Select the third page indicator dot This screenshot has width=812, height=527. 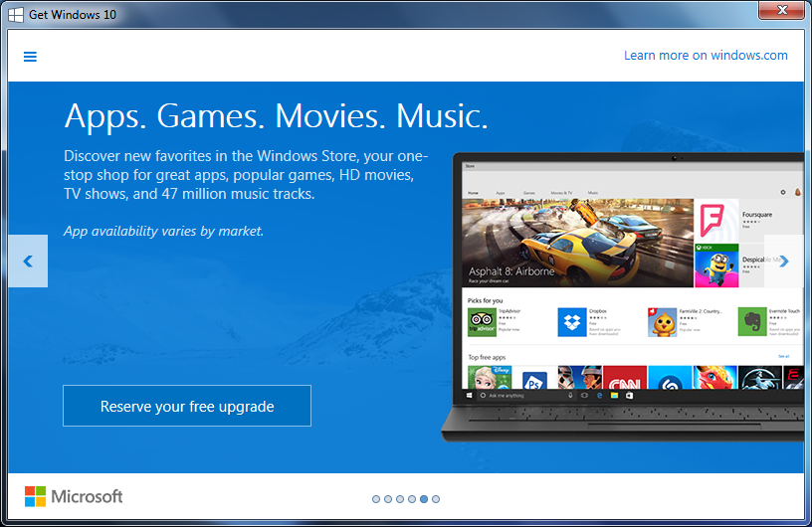(x=400, y=499)
